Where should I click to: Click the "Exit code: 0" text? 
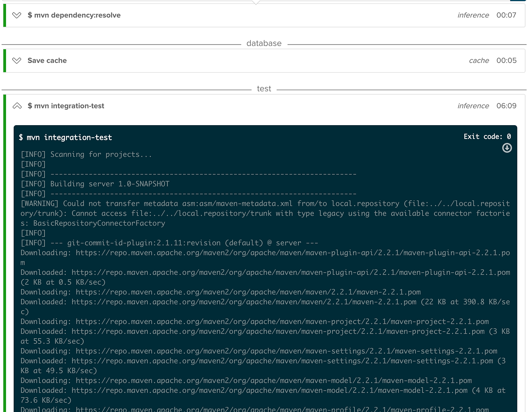coord(487,137)
